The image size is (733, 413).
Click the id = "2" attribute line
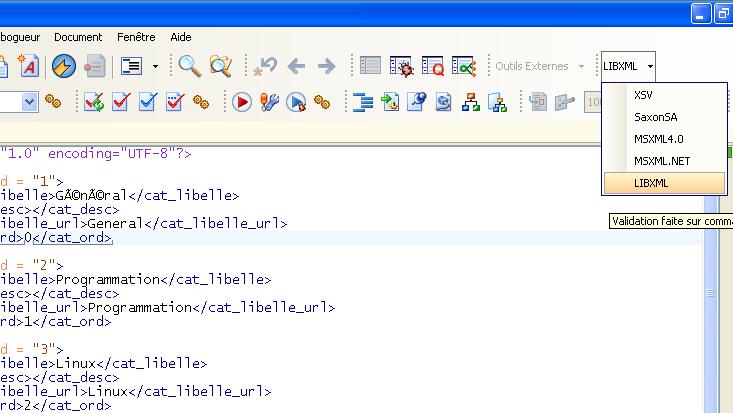31,265
